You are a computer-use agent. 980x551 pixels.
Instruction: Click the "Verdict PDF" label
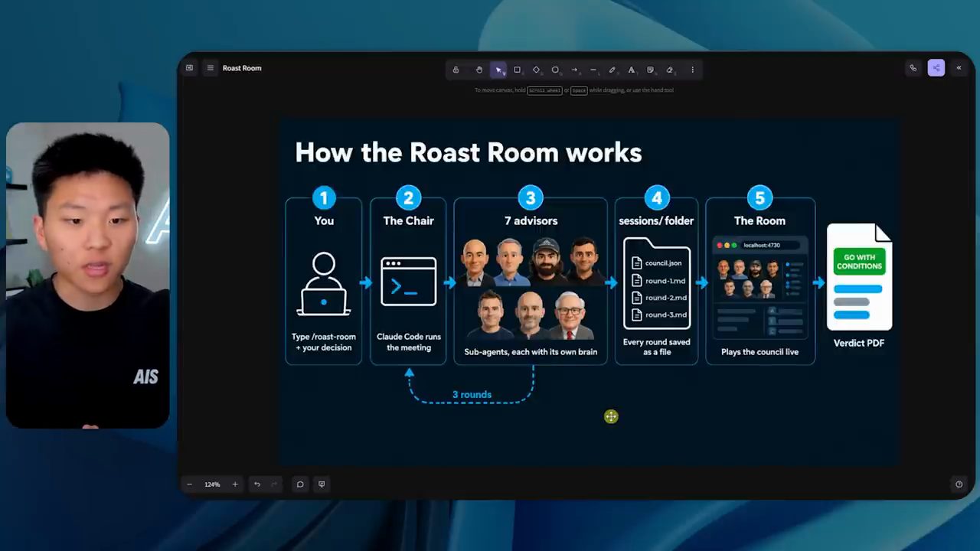coord(859,343)
